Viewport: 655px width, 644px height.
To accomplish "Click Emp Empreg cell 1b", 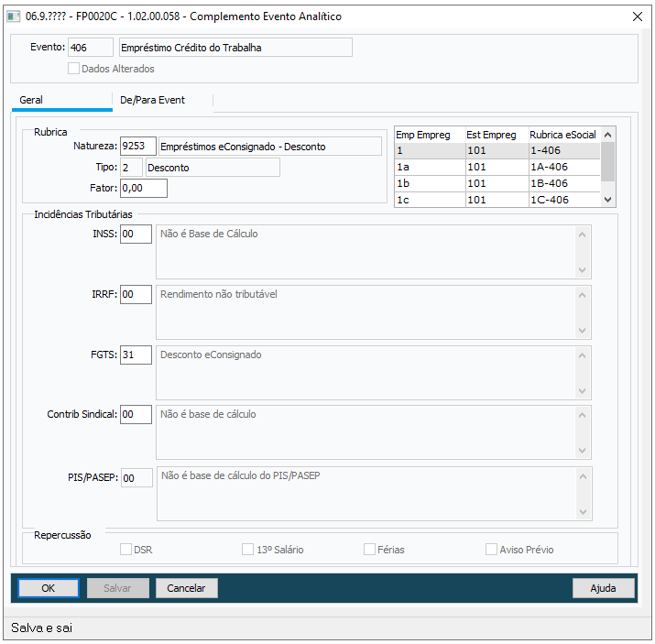I will point(430,183).
